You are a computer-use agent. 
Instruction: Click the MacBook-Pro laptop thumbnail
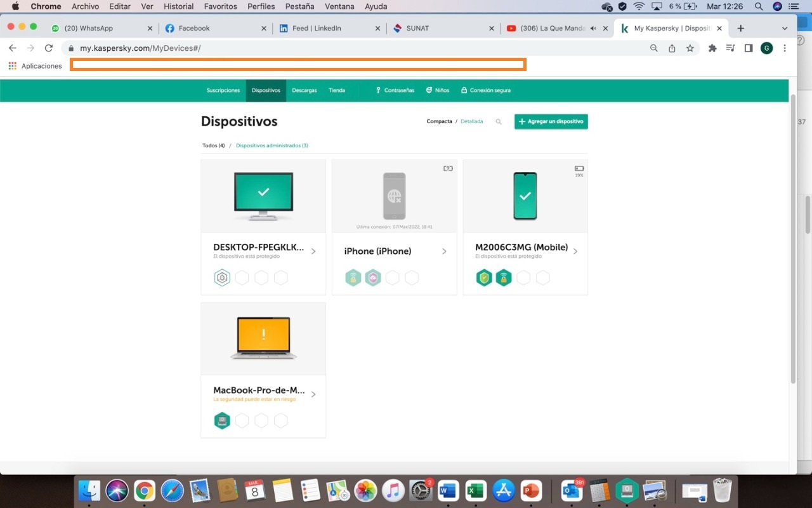click(x=263, y=338)
